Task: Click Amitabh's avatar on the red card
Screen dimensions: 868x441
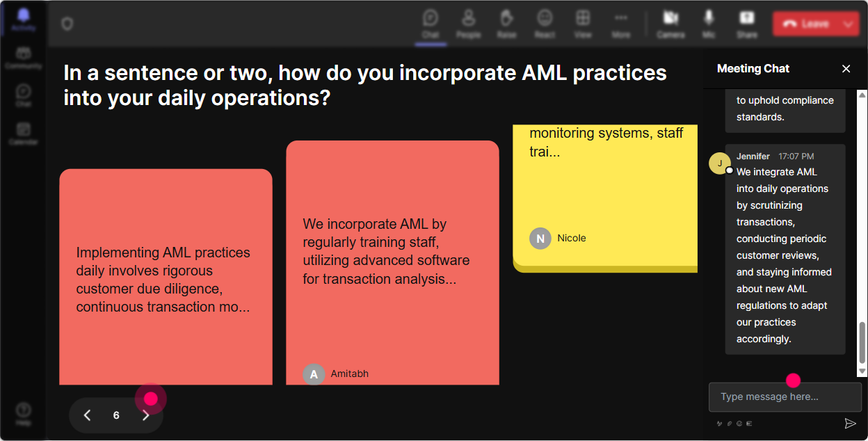Action: (x=314, y=374)
